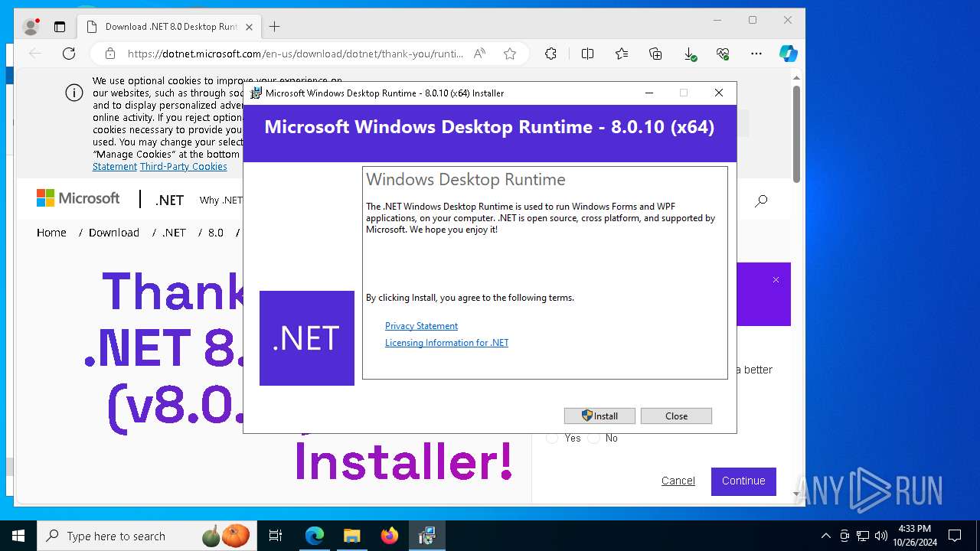Click the taskbar search box
980x551 pixels.
pos(147,536)
